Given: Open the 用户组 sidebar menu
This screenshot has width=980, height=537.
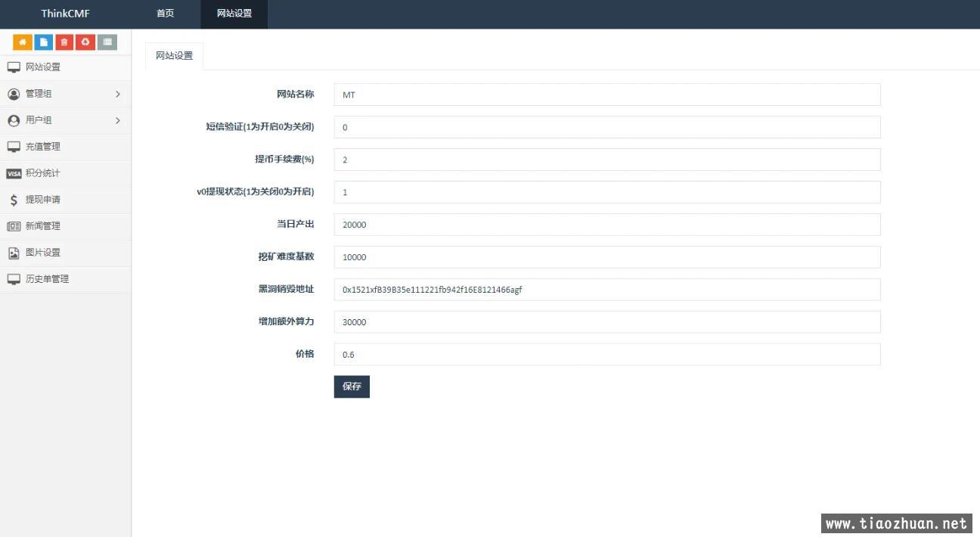Looking at the screenshot, I should 66,120.
